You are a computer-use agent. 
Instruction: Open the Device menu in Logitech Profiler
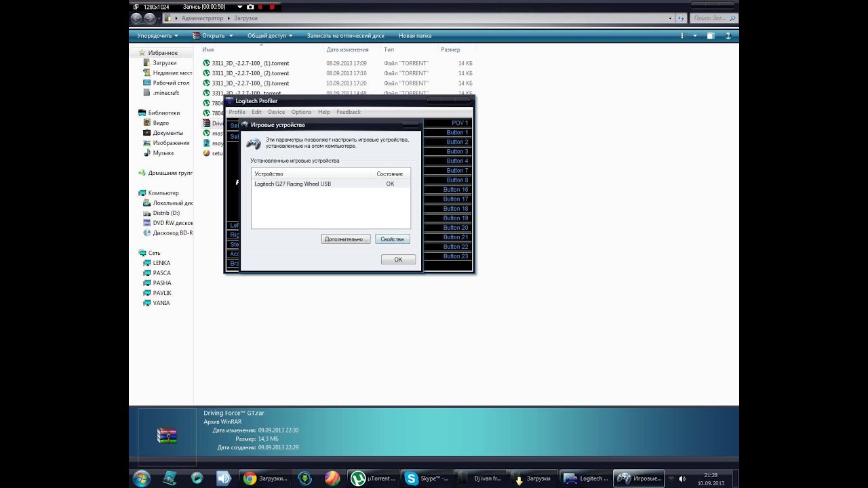(276, 112)
